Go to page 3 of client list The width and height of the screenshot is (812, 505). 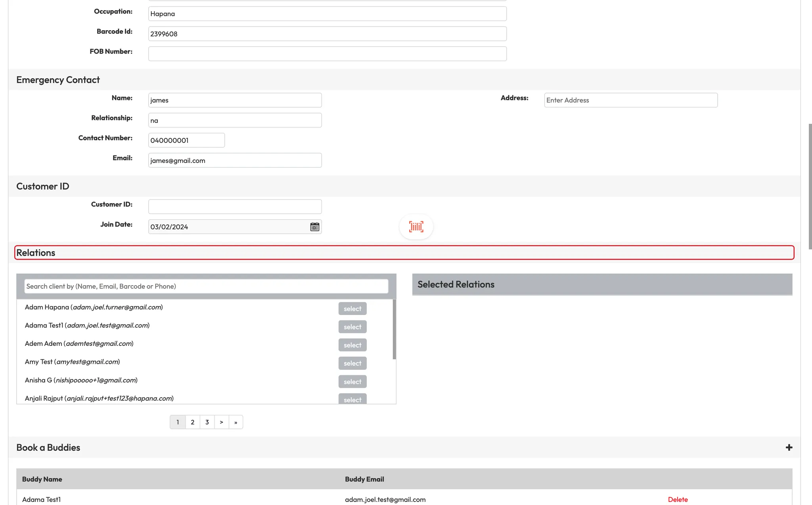click(207, 422)
